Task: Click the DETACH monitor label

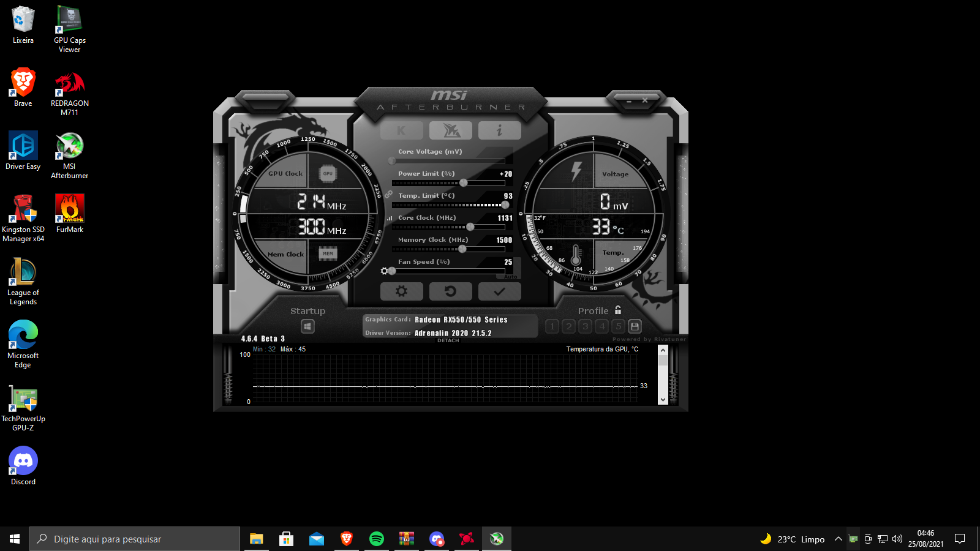Action: tap(448, 340)
